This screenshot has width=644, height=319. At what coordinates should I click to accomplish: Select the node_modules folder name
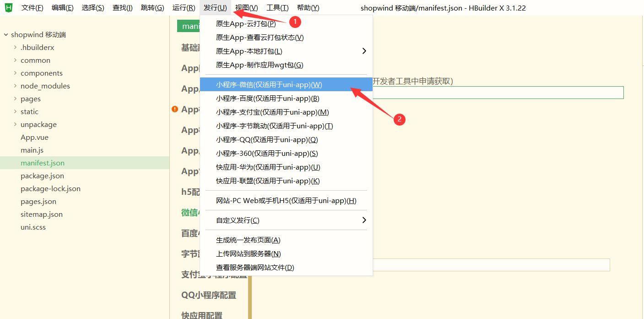click(45, 86)
